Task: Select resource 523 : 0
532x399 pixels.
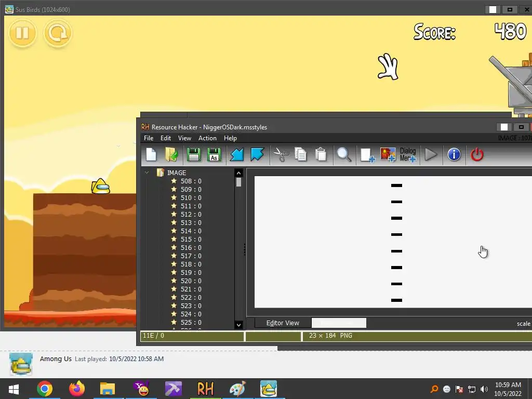Action: (x=191, y=305)
